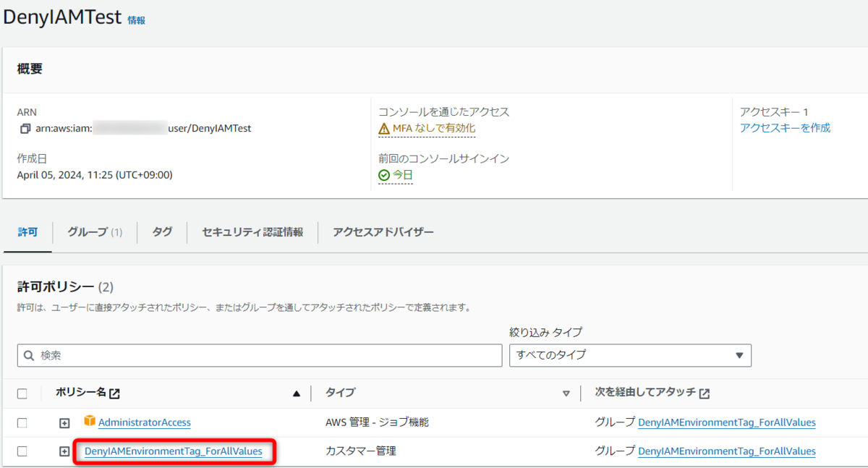Image resolution: width=868 pixels, height=468 pixels.
Task: Click the 絞り込み タイプ label
Action: [546, 332]
